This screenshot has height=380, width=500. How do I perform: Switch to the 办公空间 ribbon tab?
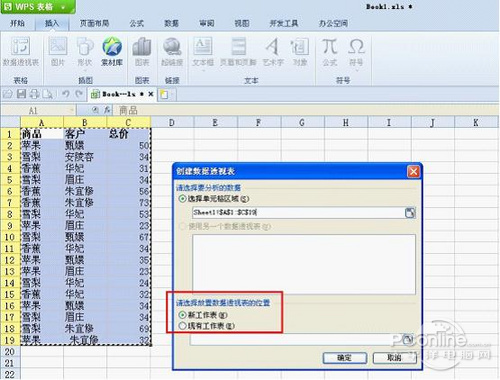[x=333, y=23]
